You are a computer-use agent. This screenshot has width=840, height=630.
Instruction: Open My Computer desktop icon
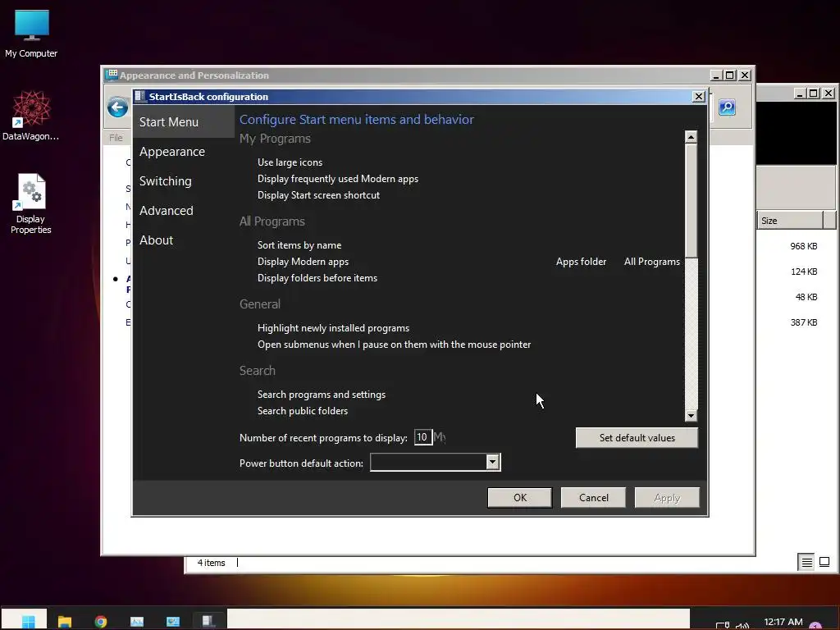click(31, 33)
